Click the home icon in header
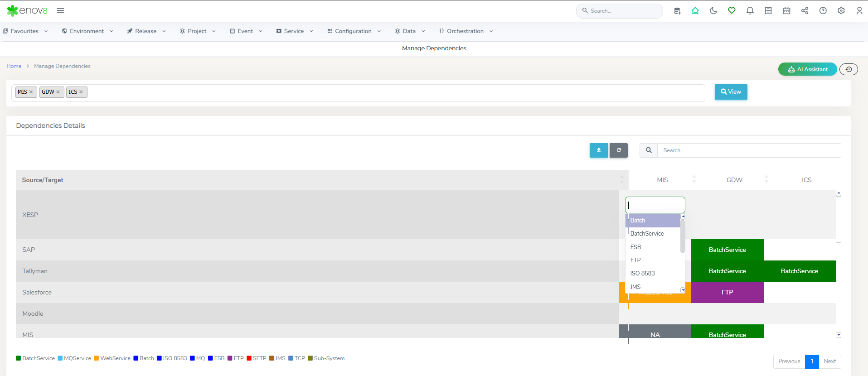868x376 pixels. tap(695, 11)
